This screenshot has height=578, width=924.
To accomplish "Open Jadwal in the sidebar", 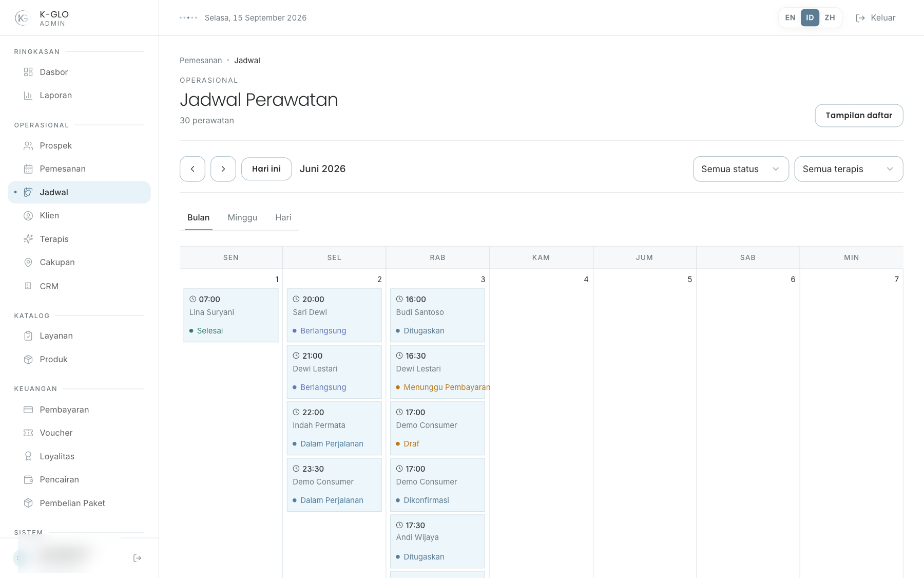I will click(x=79, y=192).
